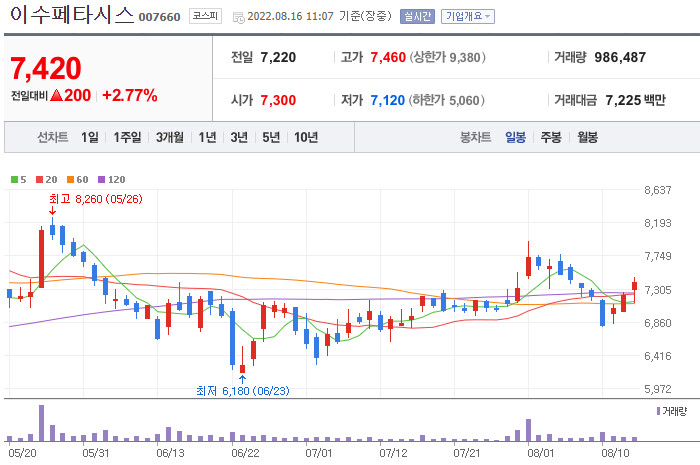Screen dimensions: 700x465
Task: Click the 05/20 date axis label
Action: pos(22,453)
